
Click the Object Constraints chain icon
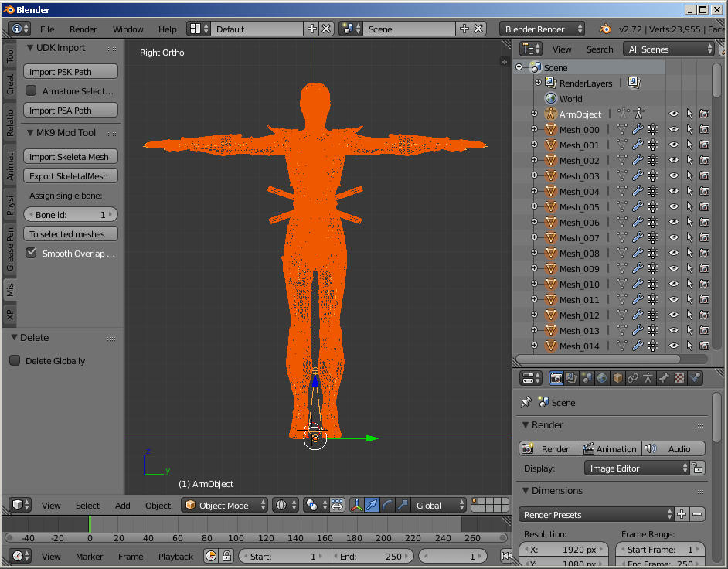[632, 378]
